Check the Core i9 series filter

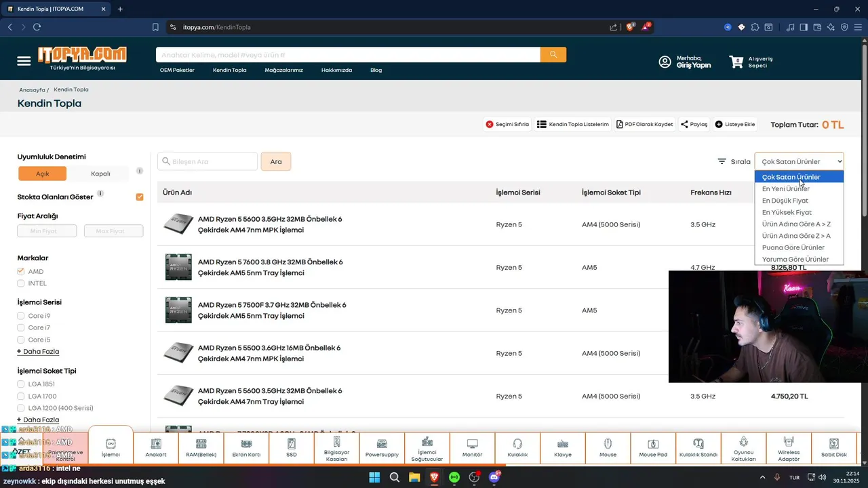click(21, 316)
